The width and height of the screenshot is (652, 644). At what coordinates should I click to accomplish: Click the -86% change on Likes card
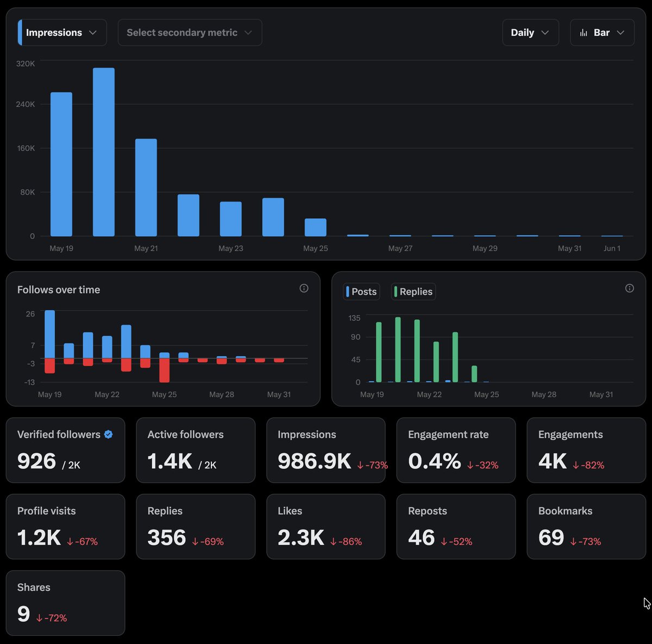(x=346, y=541)
